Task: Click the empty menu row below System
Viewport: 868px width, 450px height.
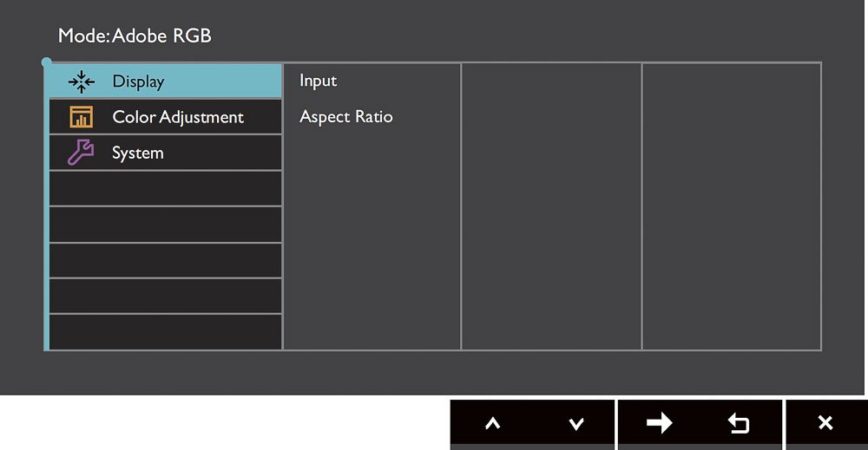Action: click(x=166, y=188)
